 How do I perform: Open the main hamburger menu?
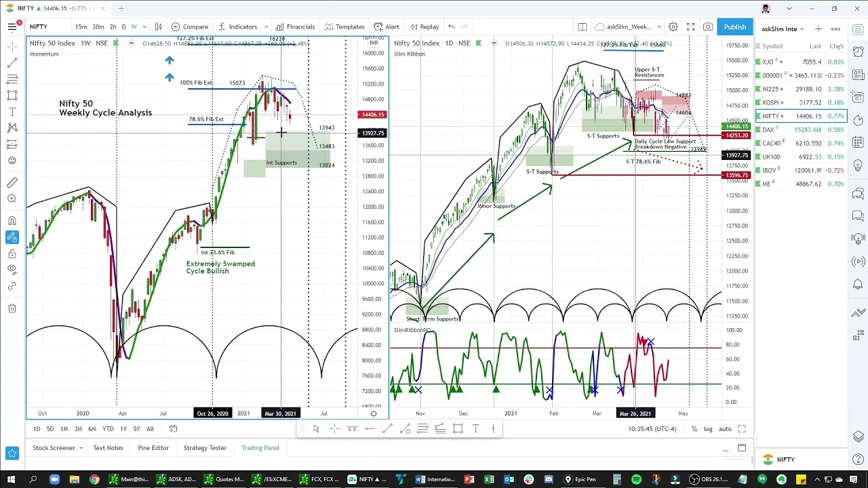(12, 26)
